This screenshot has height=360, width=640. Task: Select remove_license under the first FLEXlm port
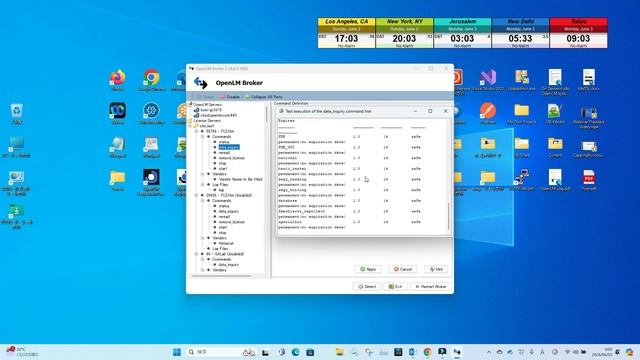tap(231, 158)
